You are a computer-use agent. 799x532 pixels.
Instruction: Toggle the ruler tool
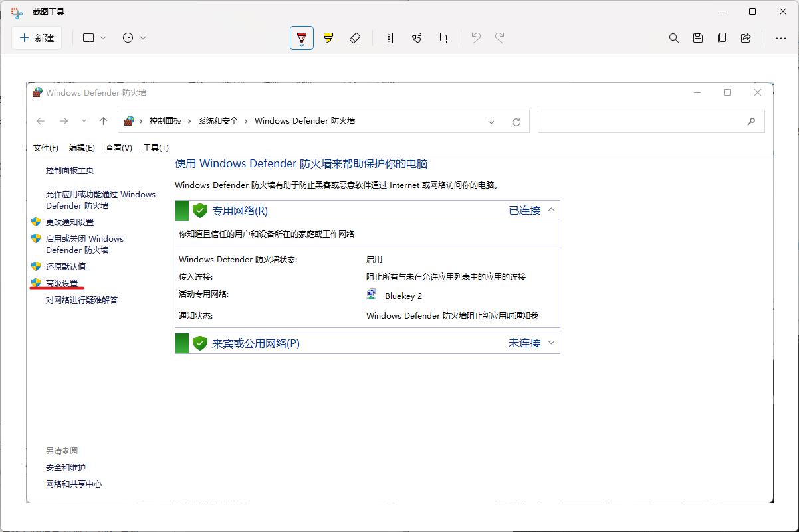tap(390, 38)
